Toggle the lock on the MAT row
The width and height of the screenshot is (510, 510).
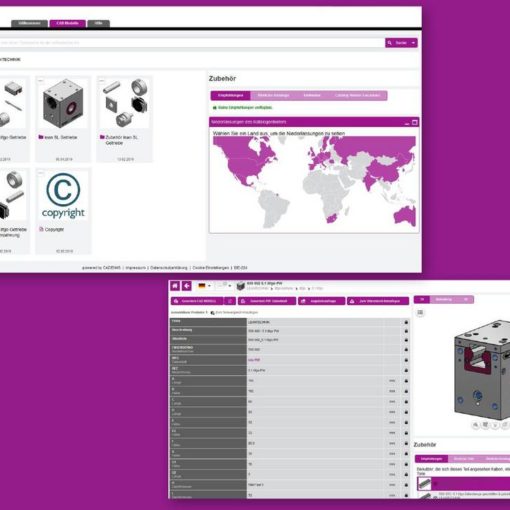coord(406,370)
